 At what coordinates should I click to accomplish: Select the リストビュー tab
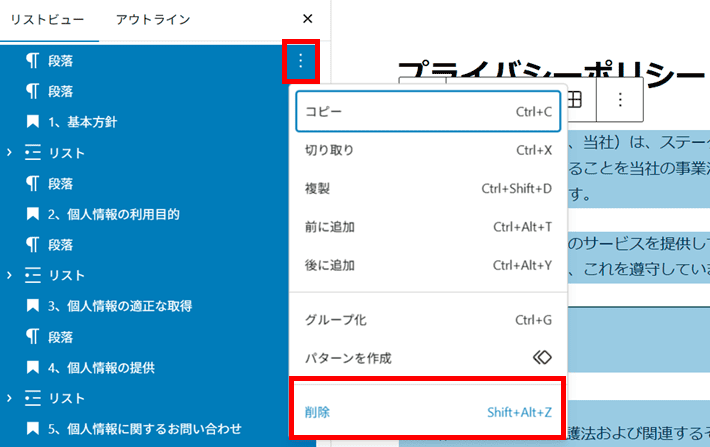tap(47, 19)
